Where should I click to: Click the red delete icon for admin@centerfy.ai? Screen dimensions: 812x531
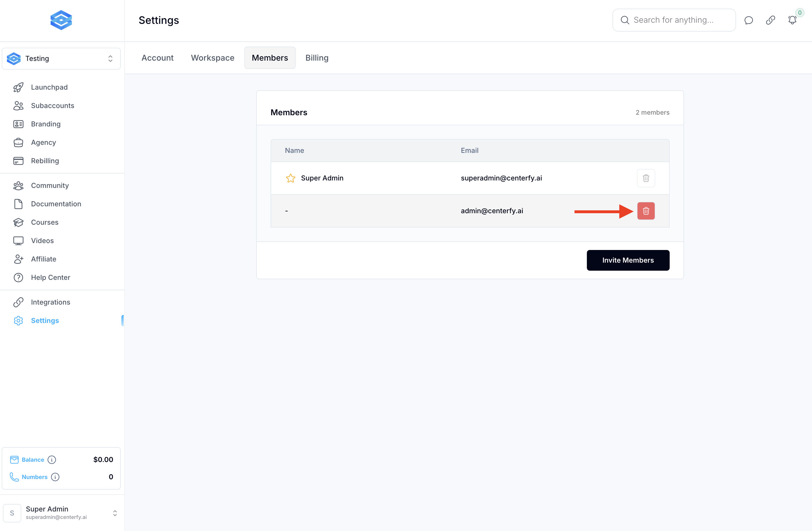[x=646, y=211]
